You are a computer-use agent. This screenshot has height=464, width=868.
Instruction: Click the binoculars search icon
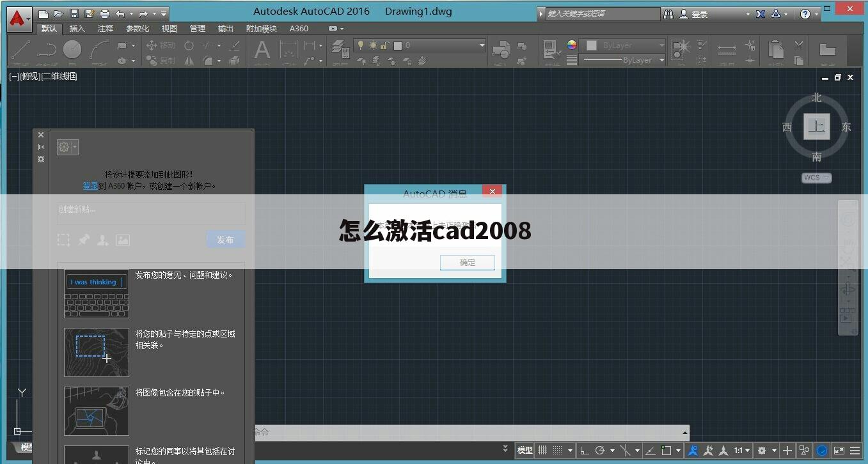668,13
